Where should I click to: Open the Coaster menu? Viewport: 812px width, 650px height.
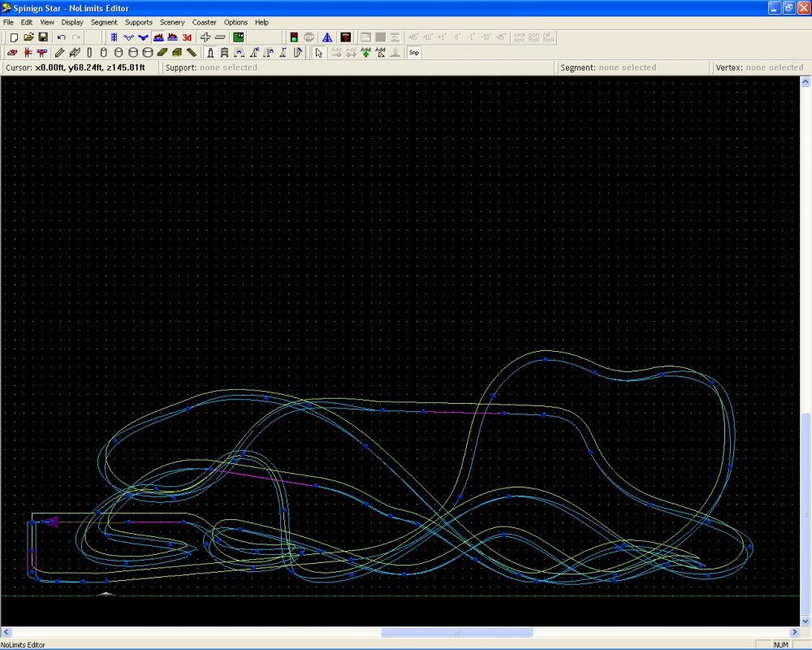[205, 23]
